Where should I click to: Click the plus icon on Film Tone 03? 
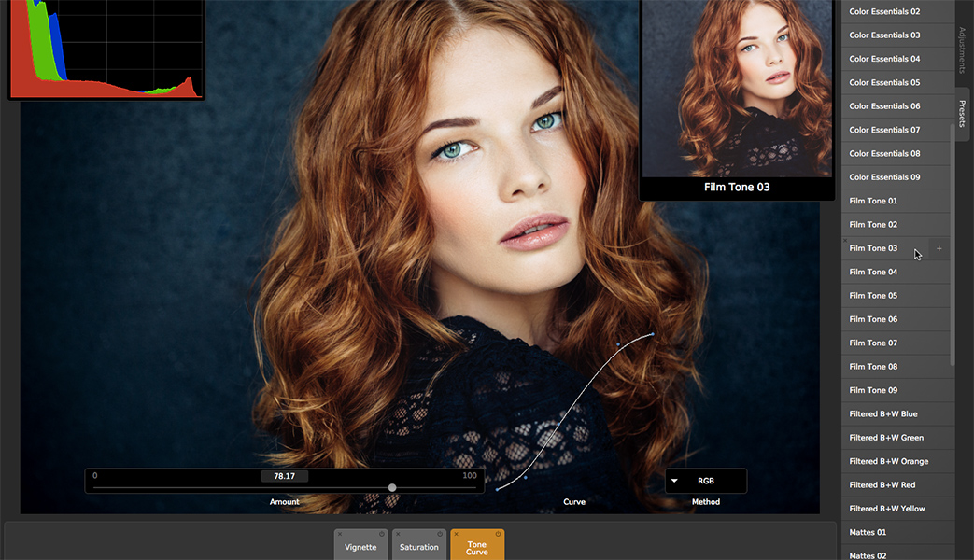tap(939, 249)
